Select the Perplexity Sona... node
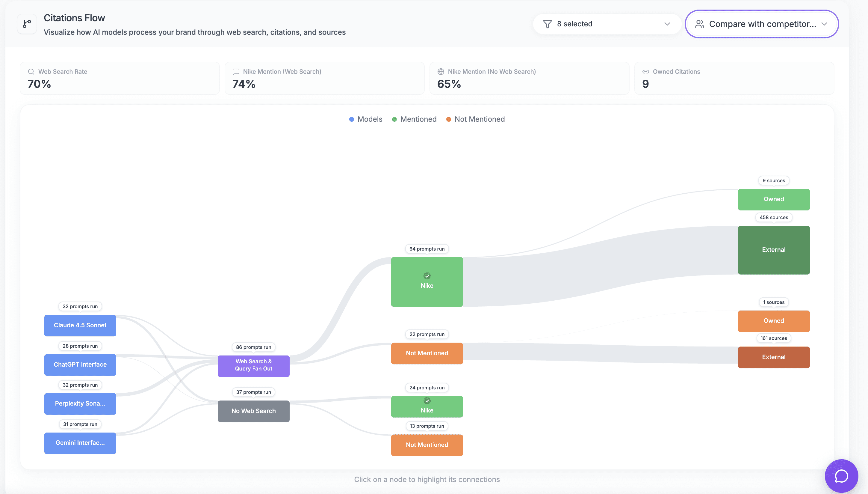 (80, 404)
